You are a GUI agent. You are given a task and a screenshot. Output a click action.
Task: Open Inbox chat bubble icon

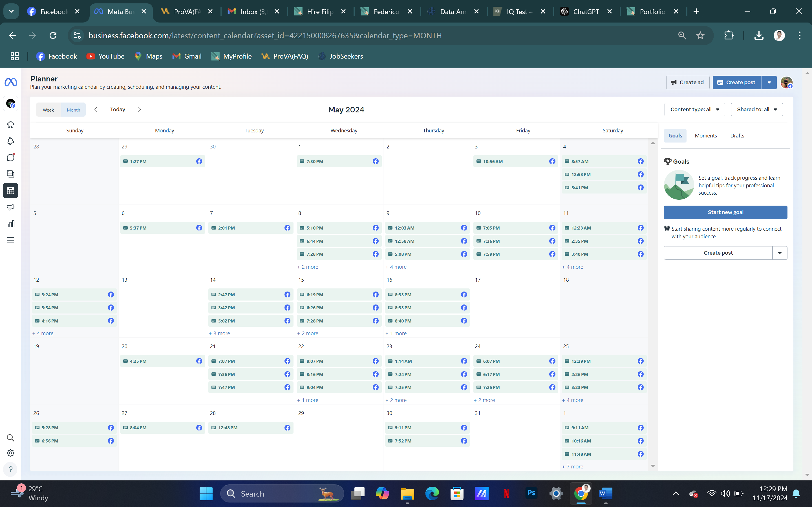[10, 157]
